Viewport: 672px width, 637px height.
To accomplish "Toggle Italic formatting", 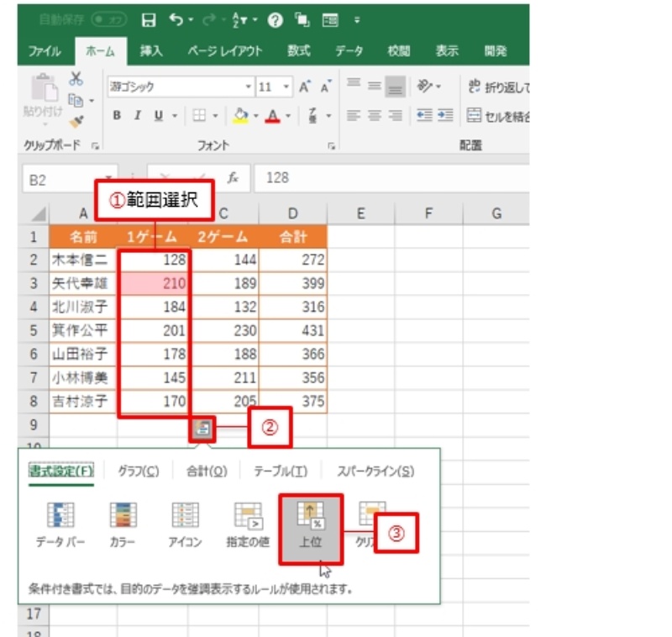I will [137, 115].
